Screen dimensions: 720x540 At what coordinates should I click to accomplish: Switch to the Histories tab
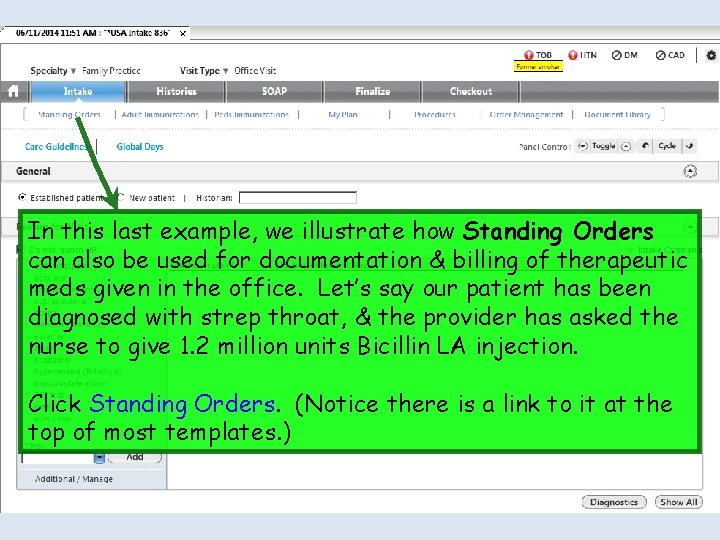coord(176,91)
